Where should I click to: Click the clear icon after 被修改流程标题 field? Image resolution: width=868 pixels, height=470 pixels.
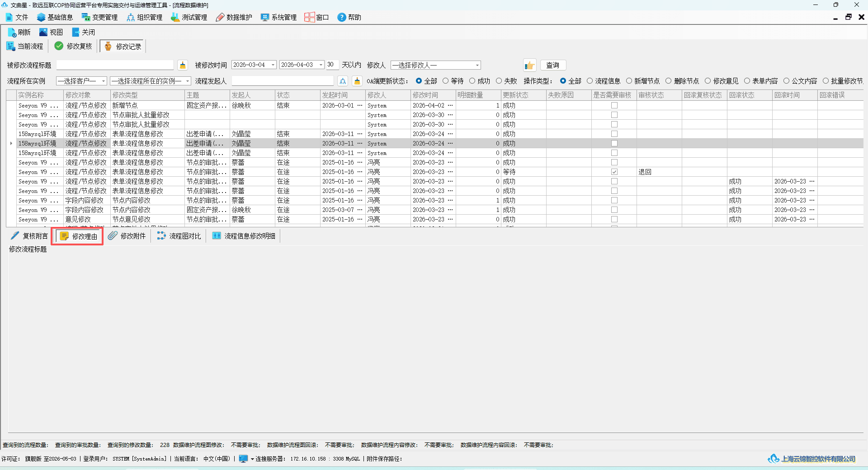[x=183, y=65]
